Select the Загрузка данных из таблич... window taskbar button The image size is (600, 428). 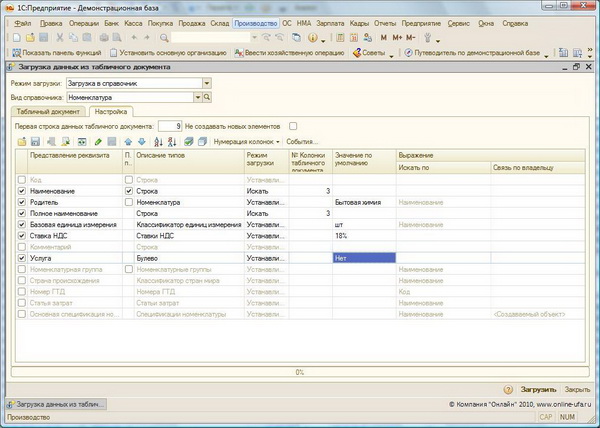(56, 404)
